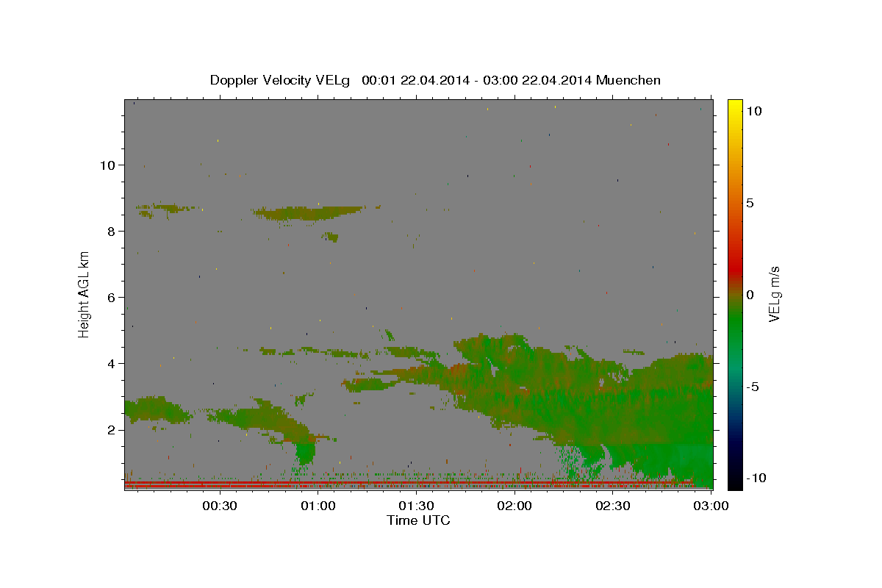
Task: Click the height tick label 10
Action: click(107, 165)
